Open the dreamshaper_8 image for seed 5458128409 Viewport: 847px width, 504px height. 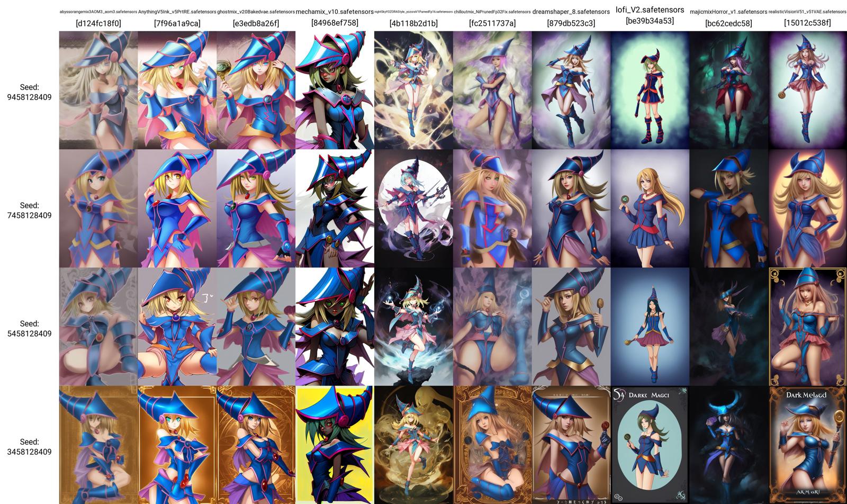pyautogui.click(x=571, y=326)
